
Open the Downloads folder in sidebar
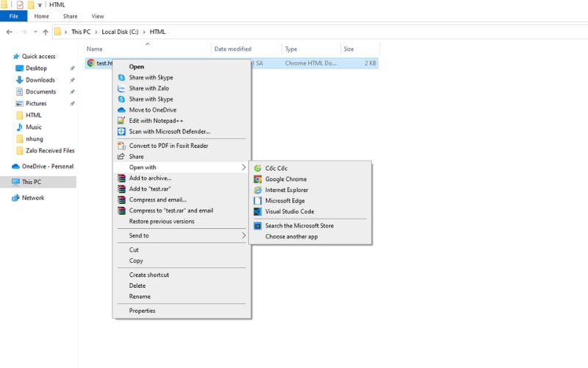coord(40,80)
